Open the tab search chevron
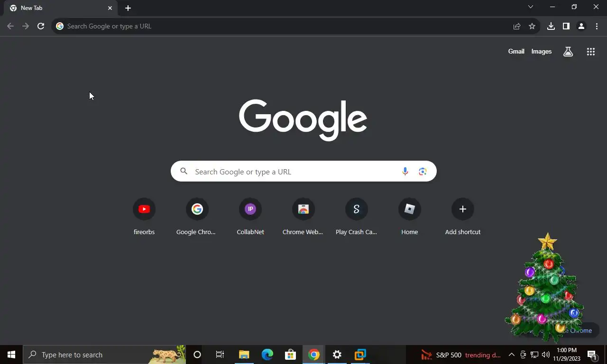The height and width of the screenshot is (364, 607). click(x=531, y=7)
